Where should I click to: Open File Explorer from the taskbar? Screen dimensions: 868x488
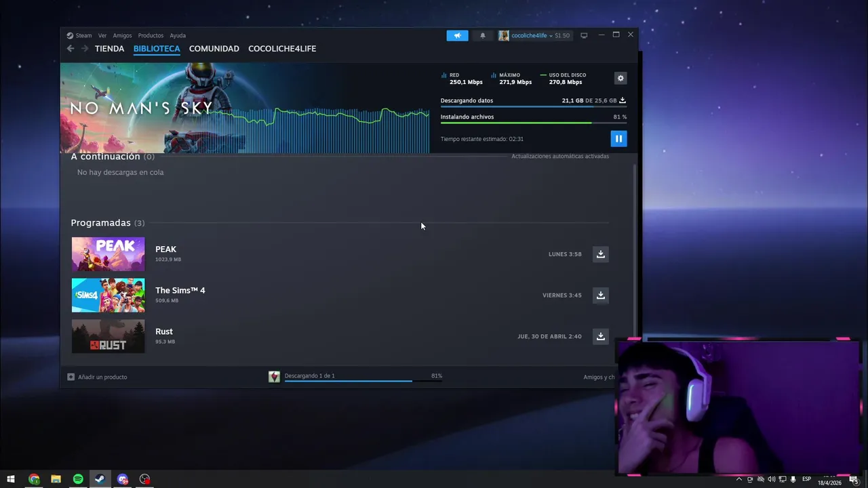click(x=56, y=479)
